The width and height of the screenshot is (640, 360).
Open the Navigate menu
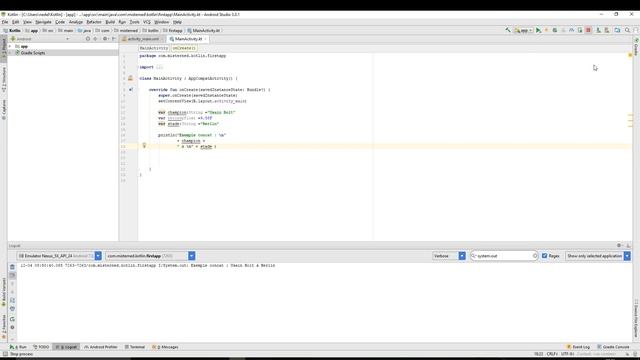43,22
